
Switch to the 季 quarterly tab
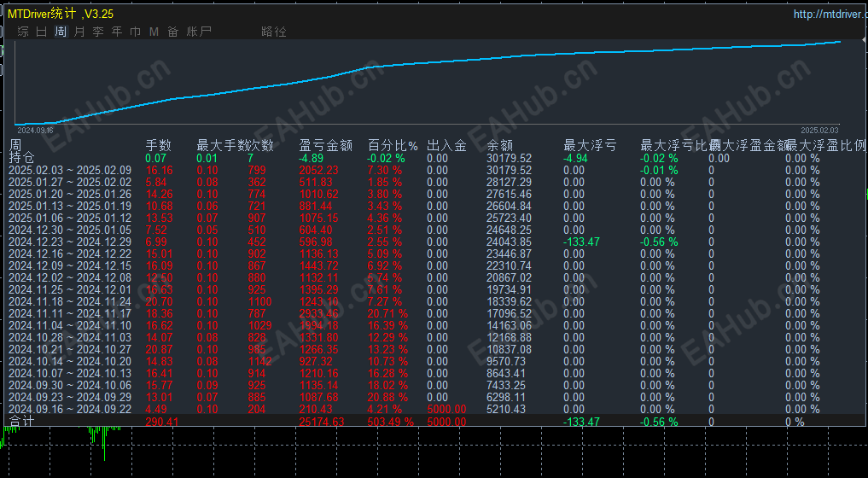98,32
